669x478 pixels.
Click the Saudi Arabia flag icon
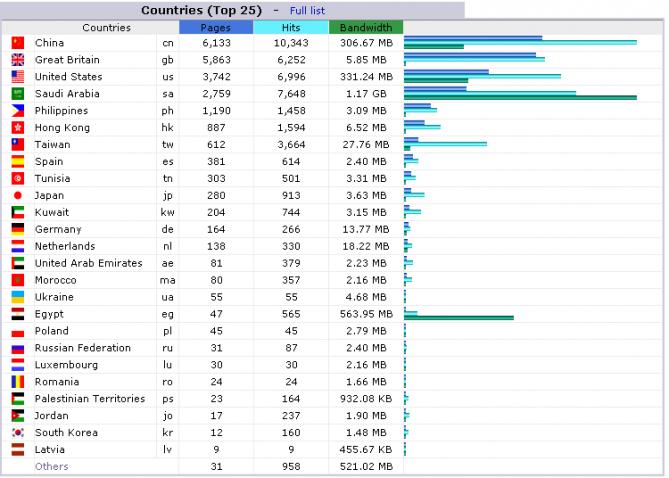[x=17, y=94]
